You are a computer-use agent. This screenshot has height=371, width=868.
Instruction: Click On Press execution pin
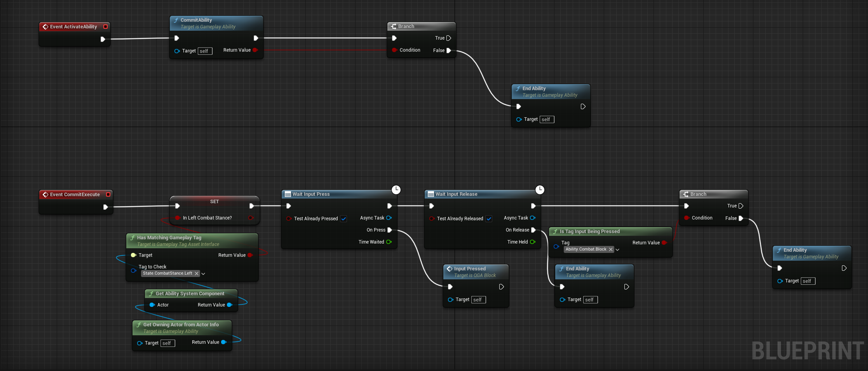(390, 230)
